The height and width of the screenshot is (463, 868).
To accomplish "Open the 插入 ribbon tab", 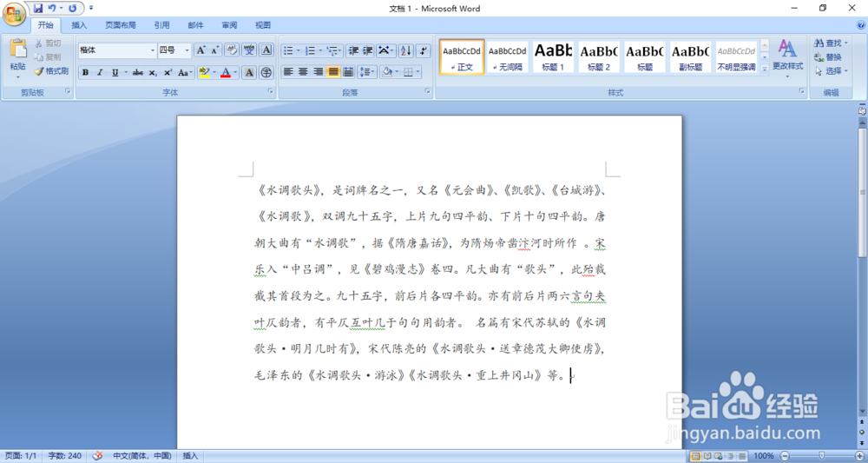I will tap(79, 25).
